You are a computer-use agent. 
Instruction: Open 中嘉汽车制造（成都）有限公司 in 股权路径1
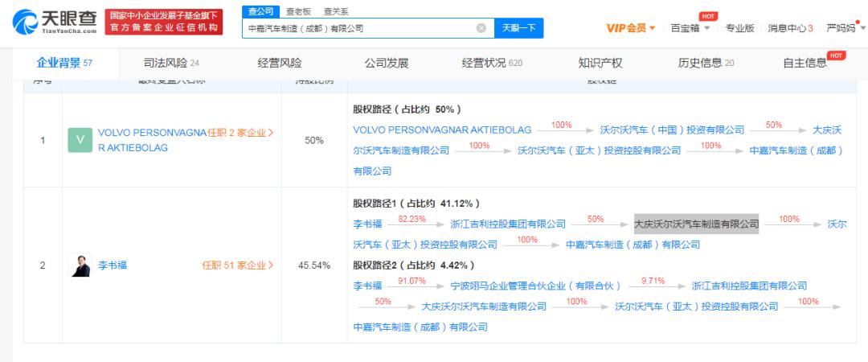[634, 244]
